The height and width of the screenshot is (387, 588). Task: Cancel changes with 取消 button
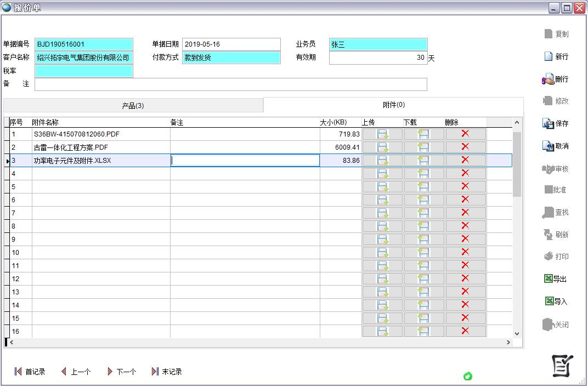point(555,146)
